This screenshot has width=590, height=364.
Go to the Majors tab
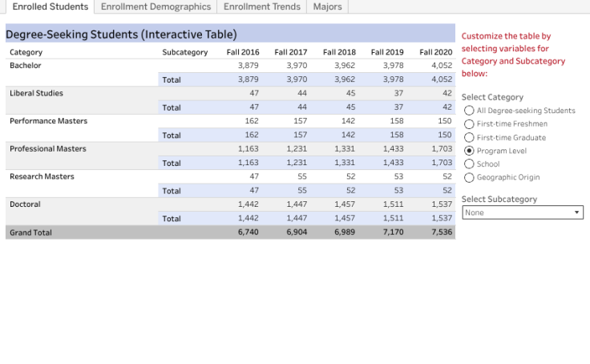(x=327, y=6)
